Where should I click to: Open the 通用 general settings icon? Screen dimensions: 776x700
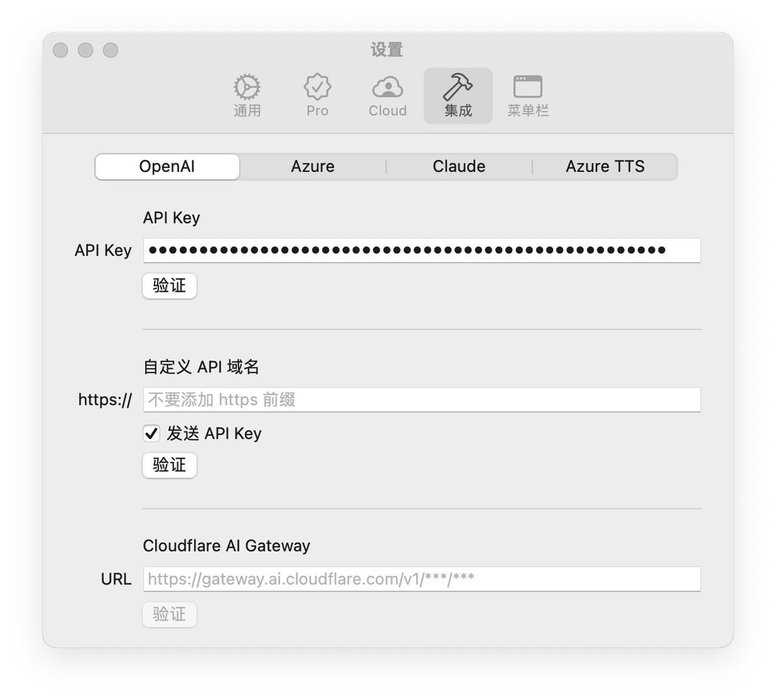pos(247,96)
